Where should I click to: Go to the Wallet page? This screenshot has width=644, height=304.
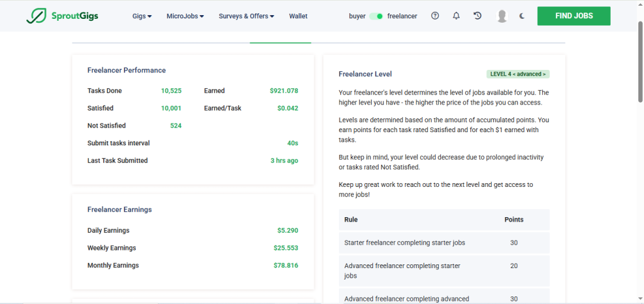298,16
